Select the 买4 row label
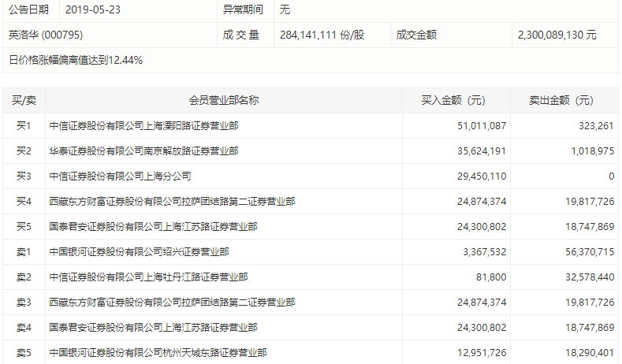 tap(24, 202)
